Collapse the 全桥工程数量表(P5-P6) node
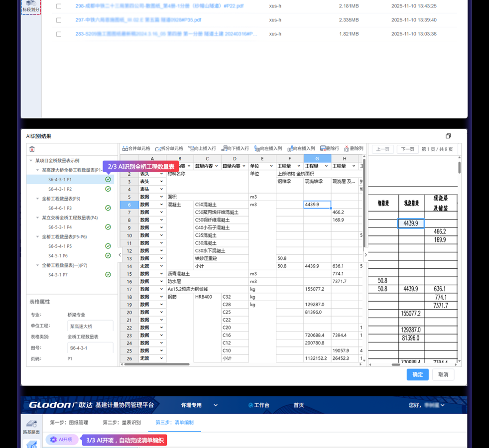The width and height of the screenshot is (489, 448). coord(38,236)
